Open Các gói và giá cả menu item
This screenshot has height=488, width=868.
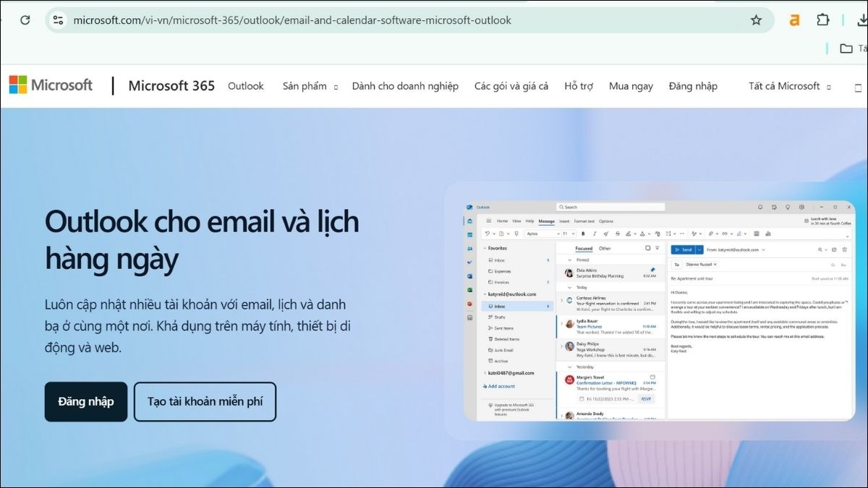coord(511,86)
